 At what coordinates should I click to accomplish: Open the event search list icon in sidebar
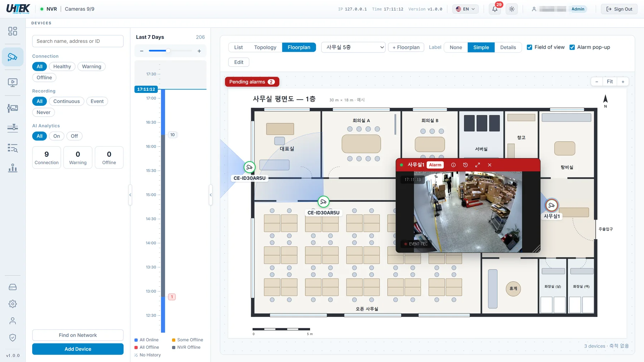click(x=13, y=148)
